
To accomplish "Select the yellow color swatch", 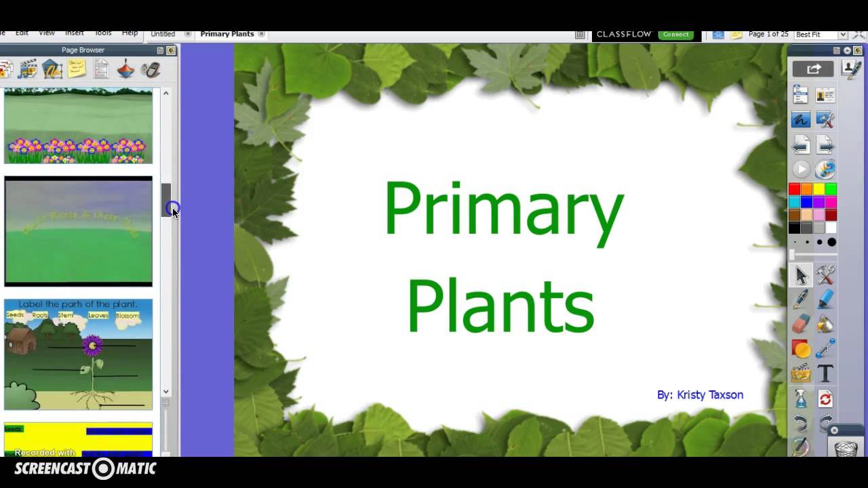I will pos(818,189).
